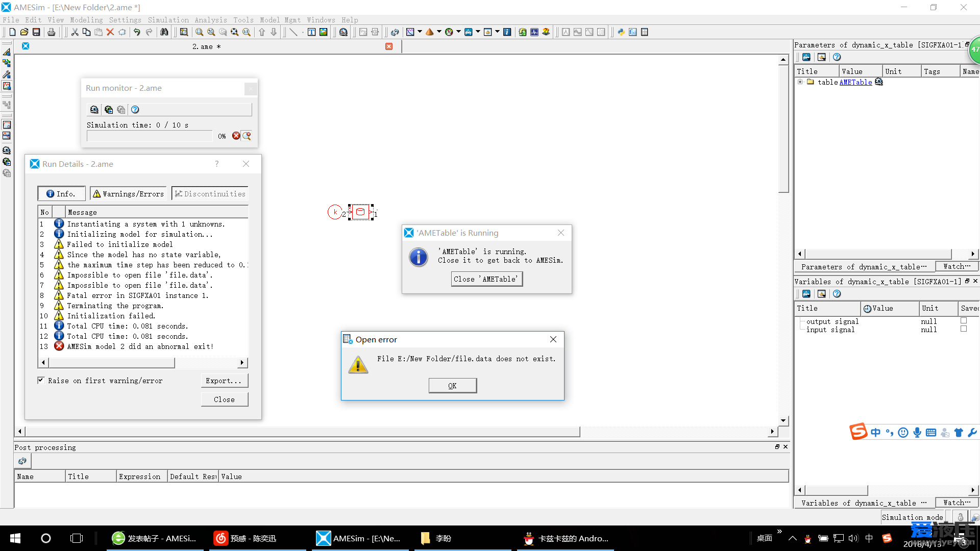
Task: Open Find with the binoculars icon
Action: (x=164, y=32)
